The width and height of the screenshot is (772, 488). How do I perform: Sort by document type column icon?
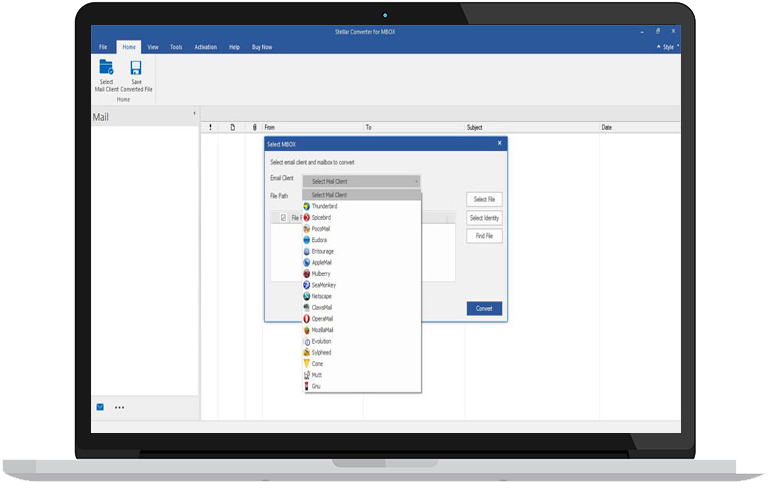(232, 128)
